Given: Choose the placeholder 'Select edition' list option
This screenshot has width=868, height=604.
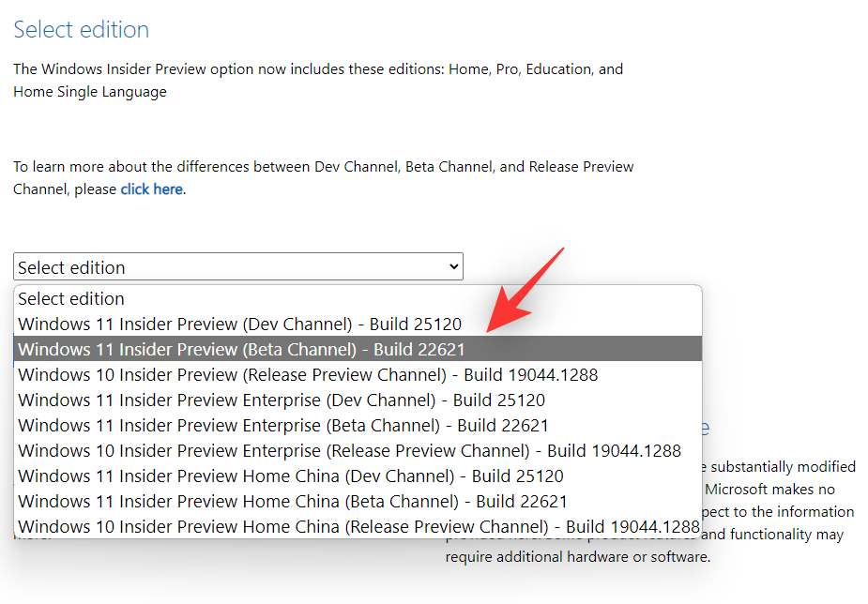Looking at the screenshot, I should [71, 299].
